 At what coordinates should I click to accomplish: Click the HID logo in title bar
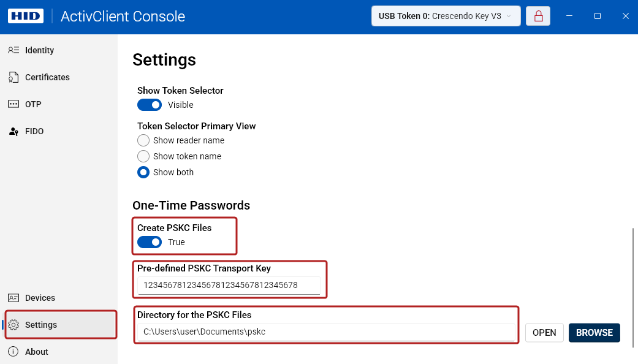point(25,17)
